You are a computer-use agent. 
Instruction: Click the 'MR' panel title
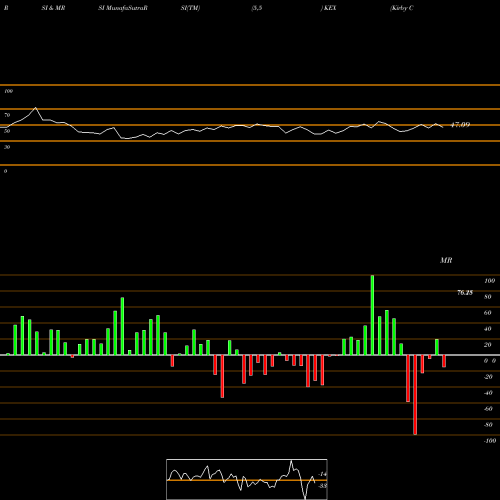click(x=446, y=260)
